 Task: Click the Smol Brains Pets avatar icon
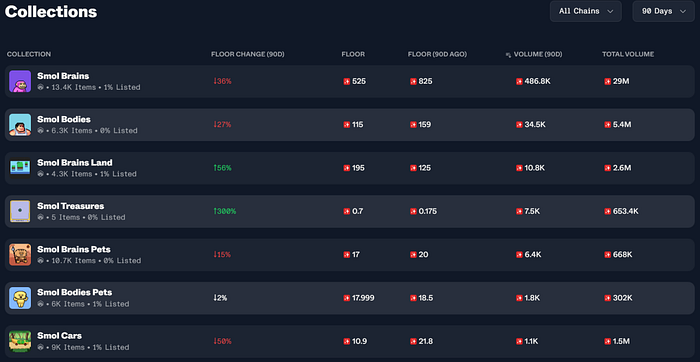click(x=20, y=254)
